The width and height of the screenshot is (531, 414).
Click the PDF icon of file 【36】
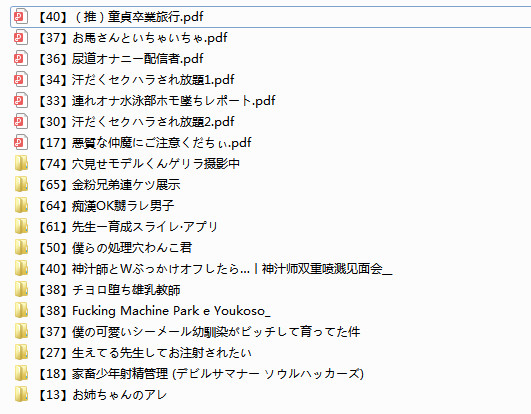point(20,59)
